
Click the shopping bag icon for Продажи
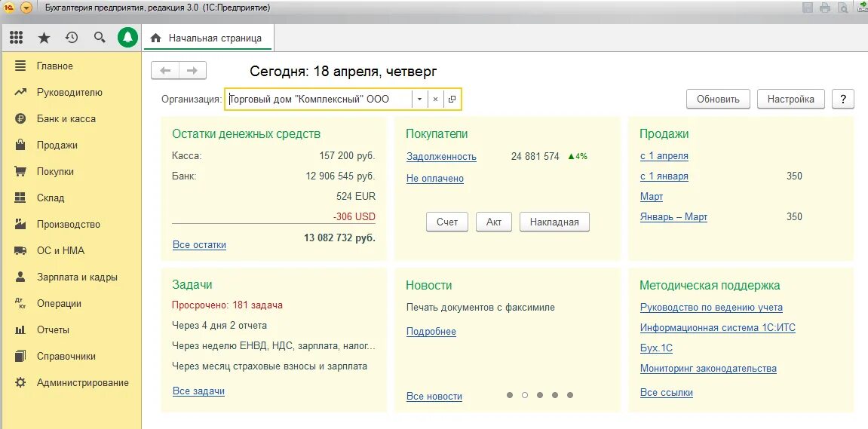click(x=20, y=145)
